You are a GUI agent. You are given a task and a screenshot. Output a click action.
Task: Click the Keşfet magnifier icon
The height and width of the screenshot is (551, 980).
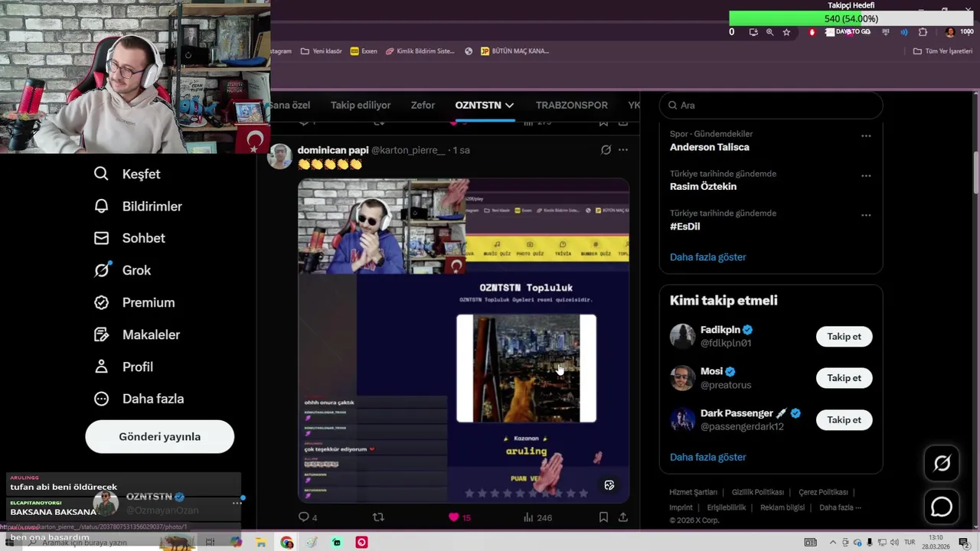point(101,174)
